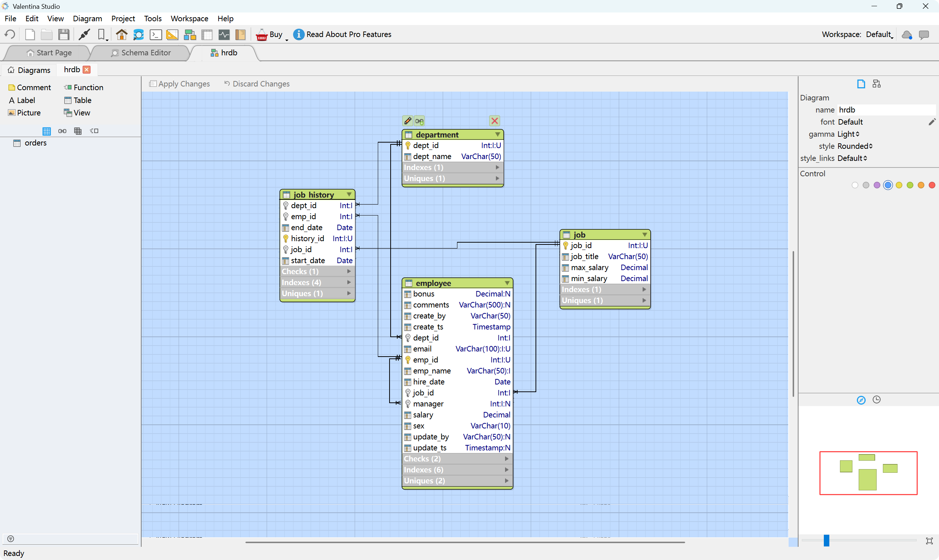Open the Start Page home icon
This screenshot has height=560, width=939.
coord(121,34)
